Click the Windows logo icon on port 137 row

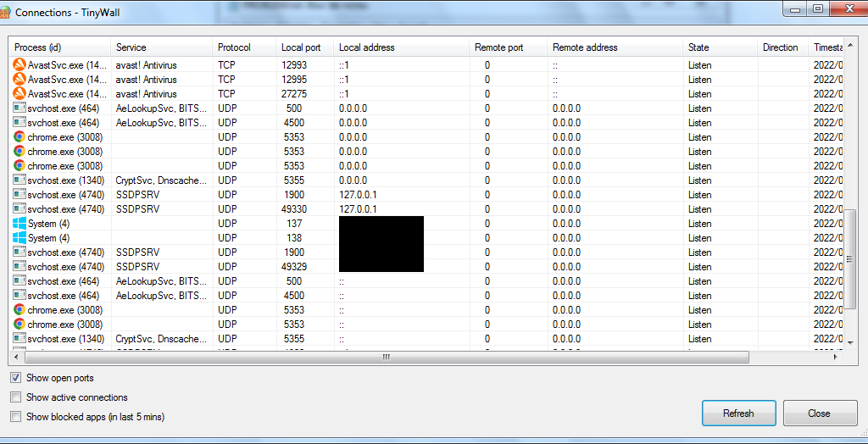[x=19, y=223]
